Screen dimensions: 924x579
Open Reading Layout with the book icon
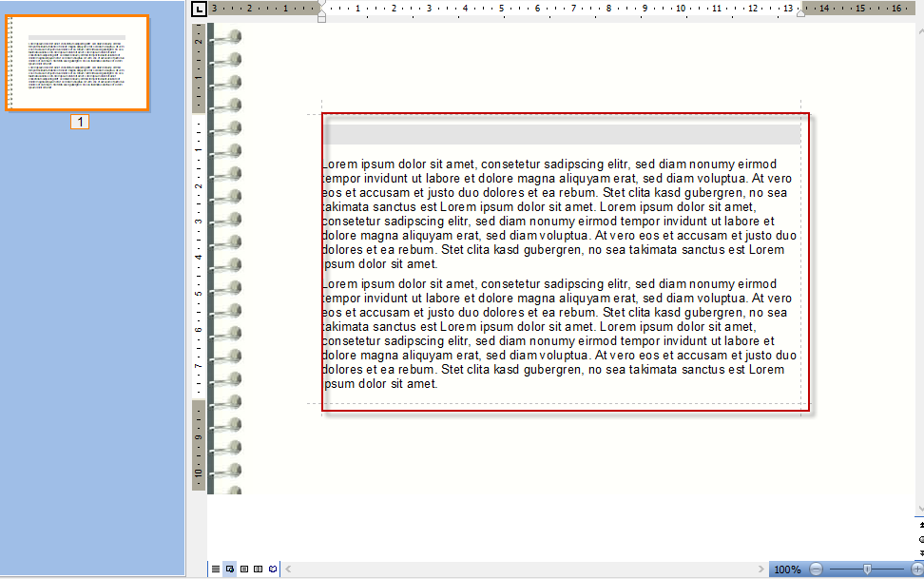(272, 569)
